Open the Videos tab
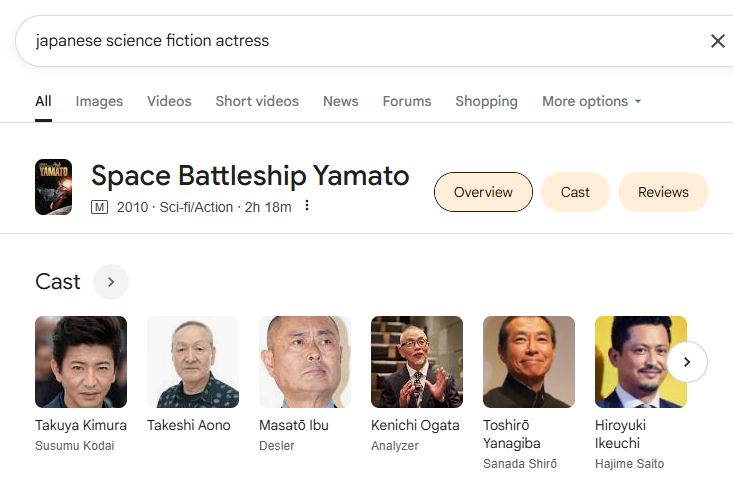Viewport: 733px width, 499px height. coord(169,101)
